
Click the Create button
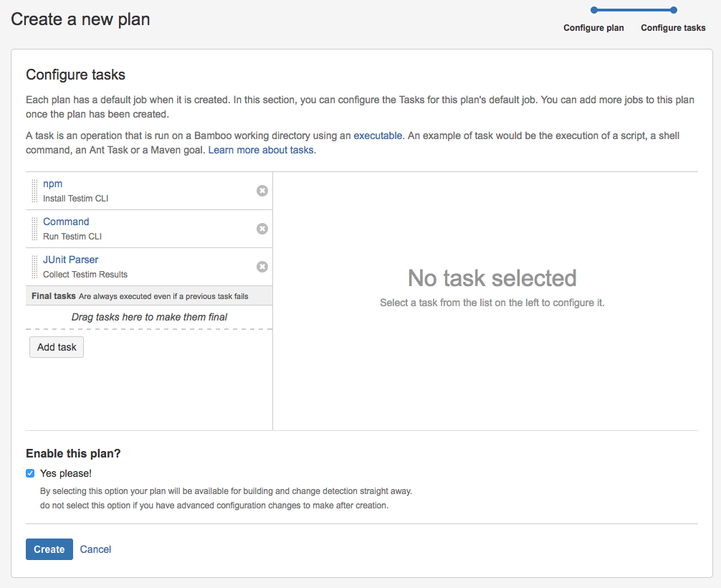tap(49, 549)
